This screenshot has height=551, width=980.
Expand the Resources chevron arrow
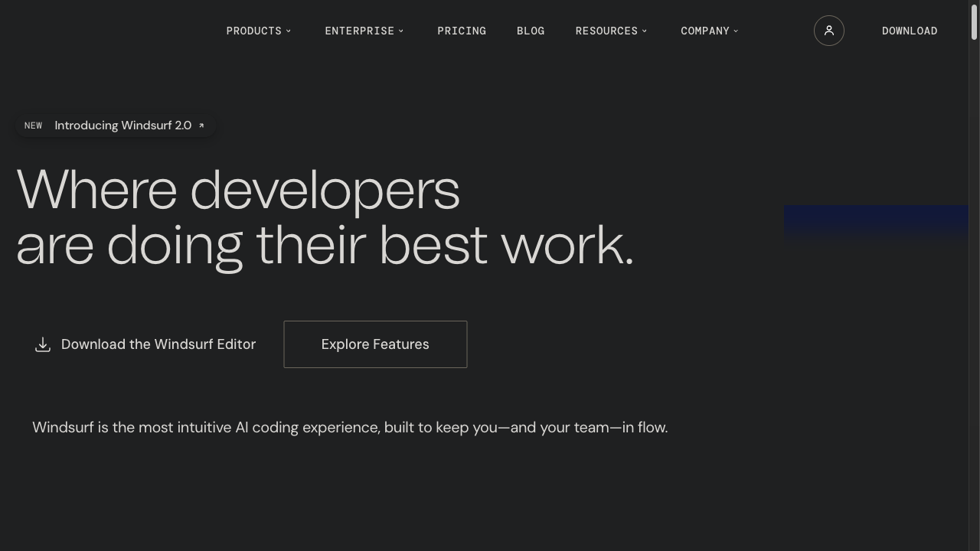645,31
